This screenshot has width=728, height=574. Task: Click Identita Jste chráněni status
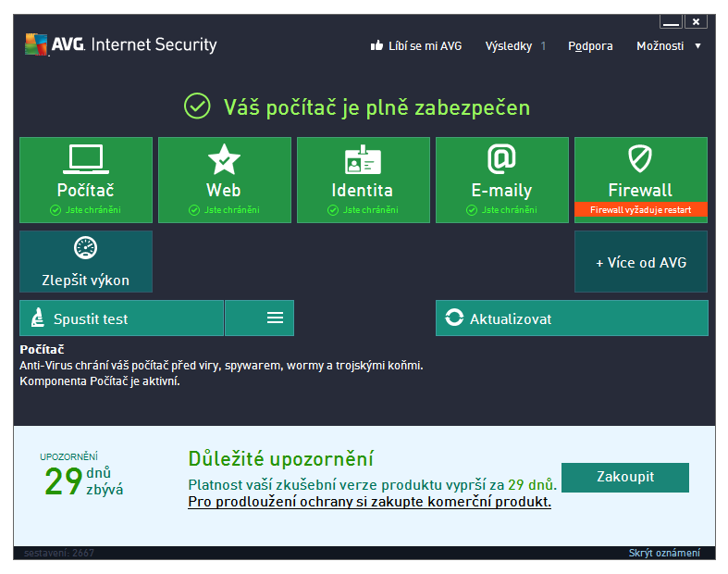click(x=363, y=210)
